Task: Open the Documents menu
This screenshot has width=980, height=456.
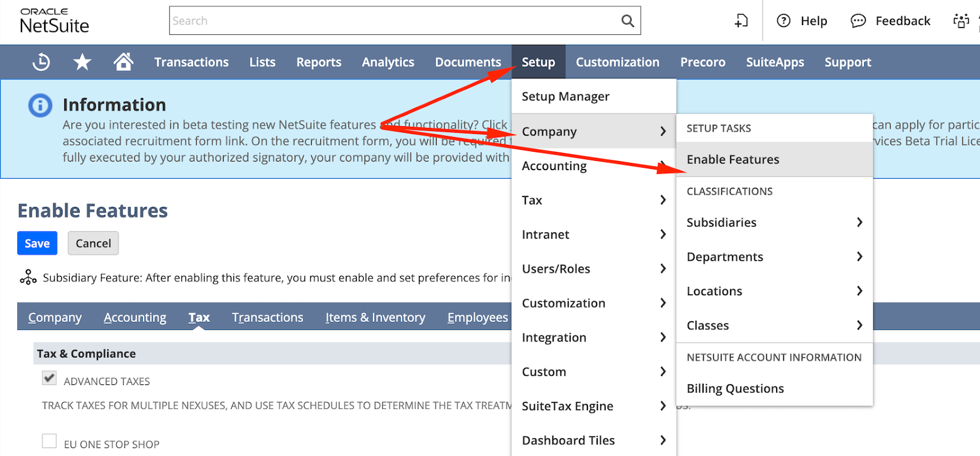Action: (x=468, y=62)
